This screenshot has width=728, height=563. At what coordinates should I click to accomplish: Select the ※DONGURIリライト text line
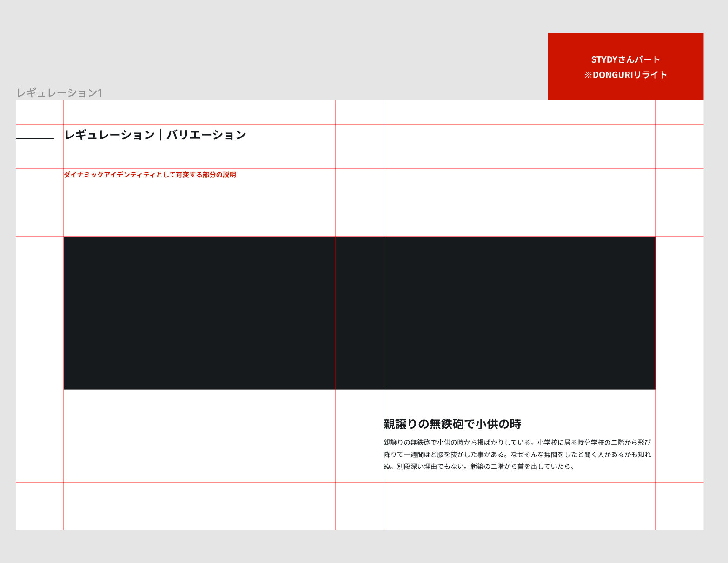coord(625,75)
